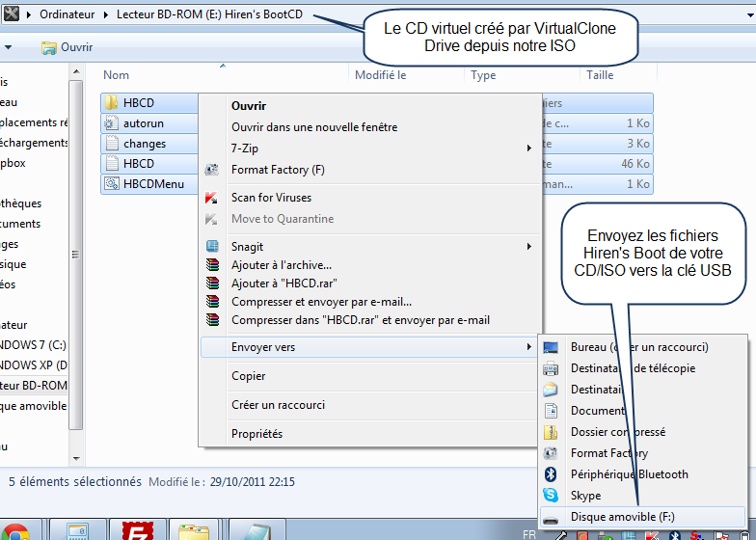This screenshot has width=756, height=540.
Task: Click the Skype icon in the submenu
Action: click(551, 496)
